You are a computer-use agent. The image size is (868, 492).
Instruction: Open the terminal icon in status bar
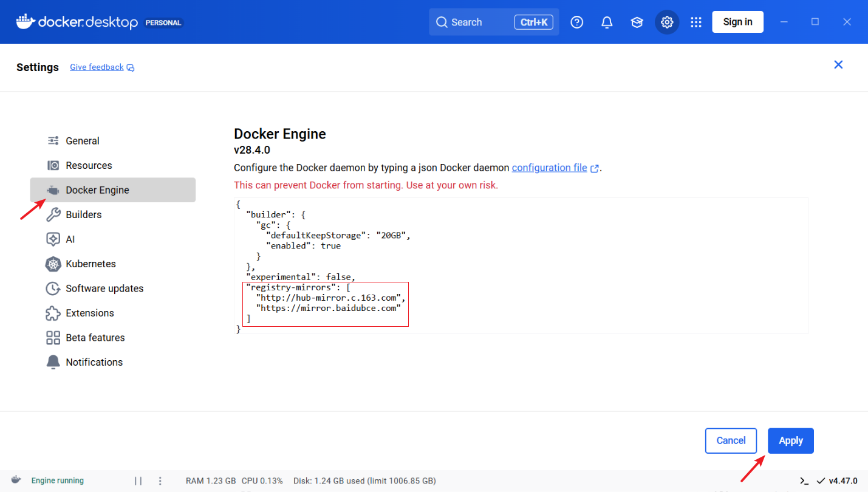(804, 481)
